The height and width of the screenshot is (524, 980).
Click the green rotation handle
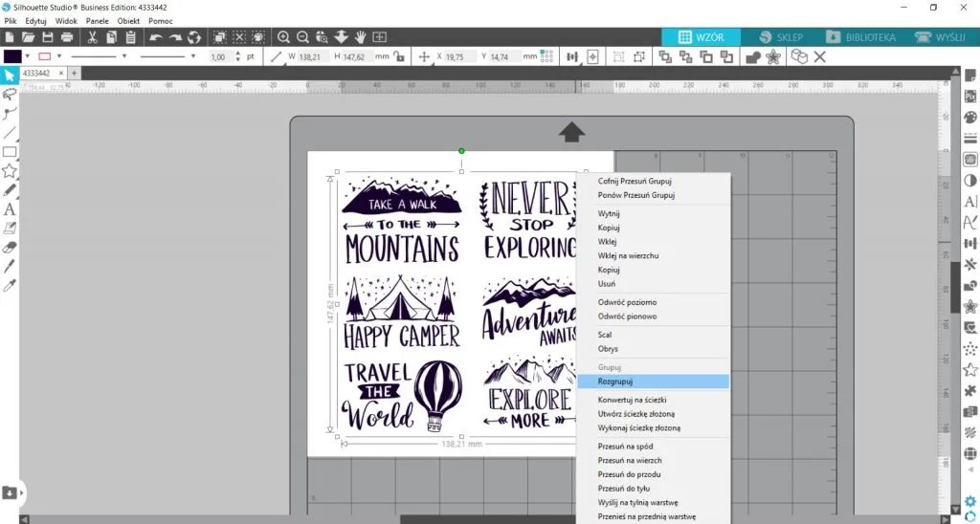point(461,150)
